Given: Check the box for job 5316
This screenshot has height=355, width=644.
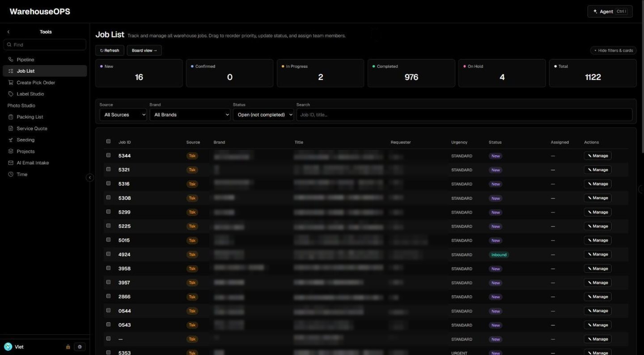Looking at the screenshot, I should [108, 183].
